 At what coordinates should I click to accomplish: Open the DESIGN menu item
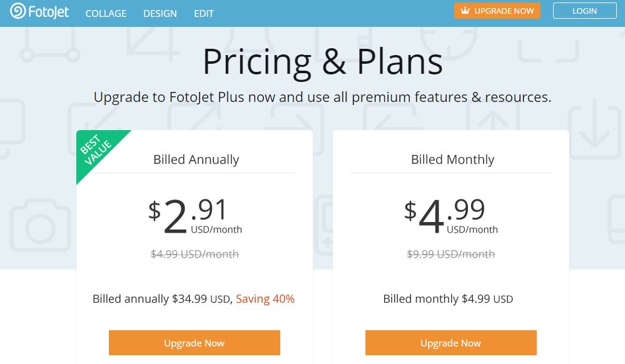160,14
